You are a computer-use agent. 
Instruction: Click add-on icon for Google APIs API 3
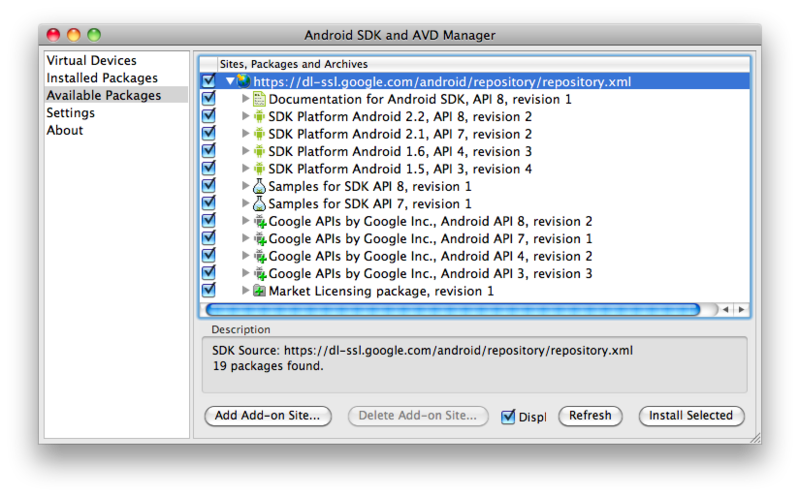click(260, 274)
